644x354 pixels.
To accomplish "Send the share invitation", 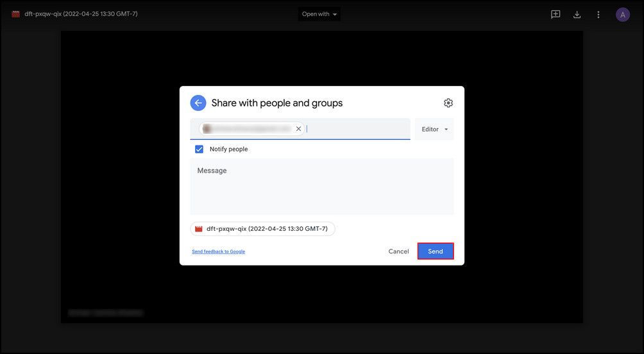I will click(x=436, y=251).
